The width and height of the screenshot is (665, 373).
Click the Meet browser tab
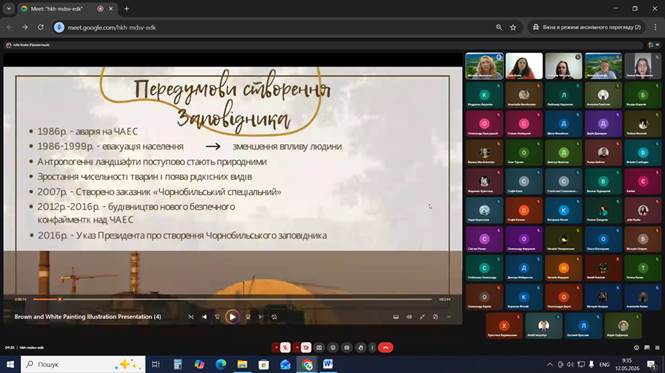[68, 8]
